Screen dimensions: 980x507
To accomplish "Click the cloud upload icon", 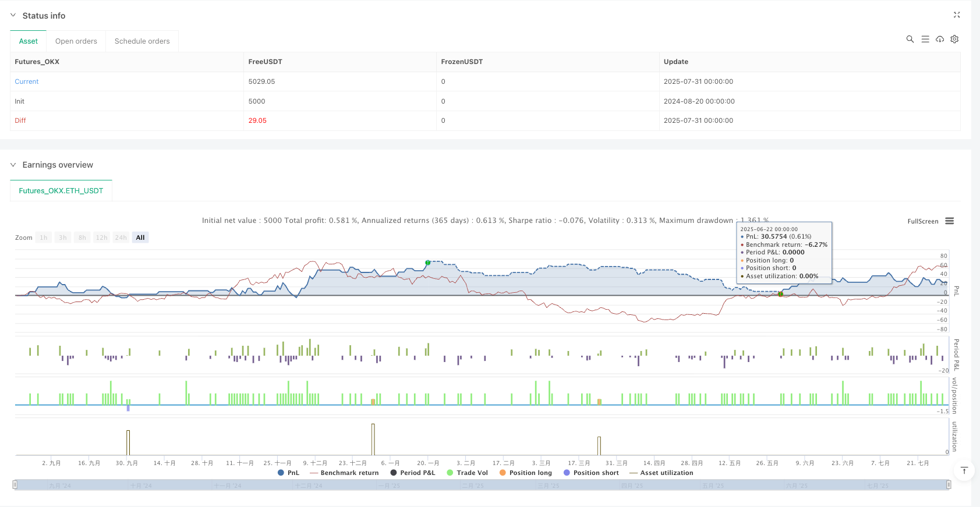I will coord(940,39).
